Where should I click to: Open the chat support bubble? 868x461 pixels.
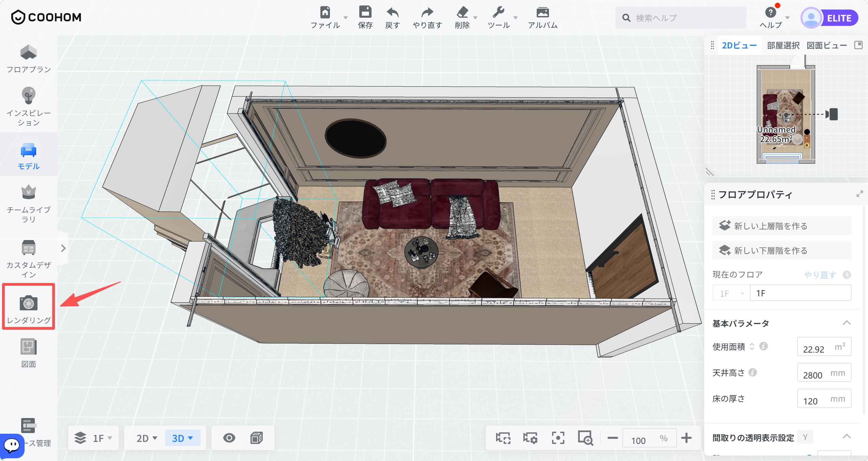tap(12, 445)
